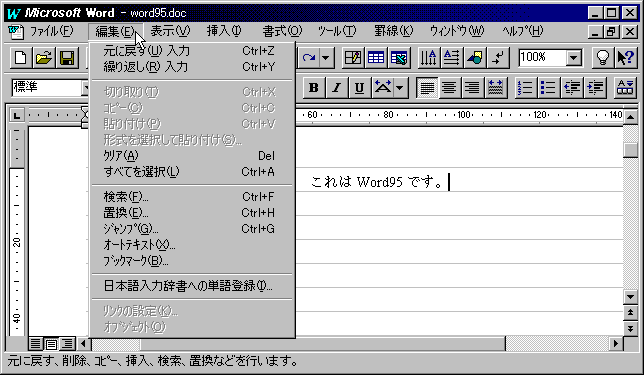The image size is (644, 375).
Task: Click the Open folder icon
Action: pos(44,58)
